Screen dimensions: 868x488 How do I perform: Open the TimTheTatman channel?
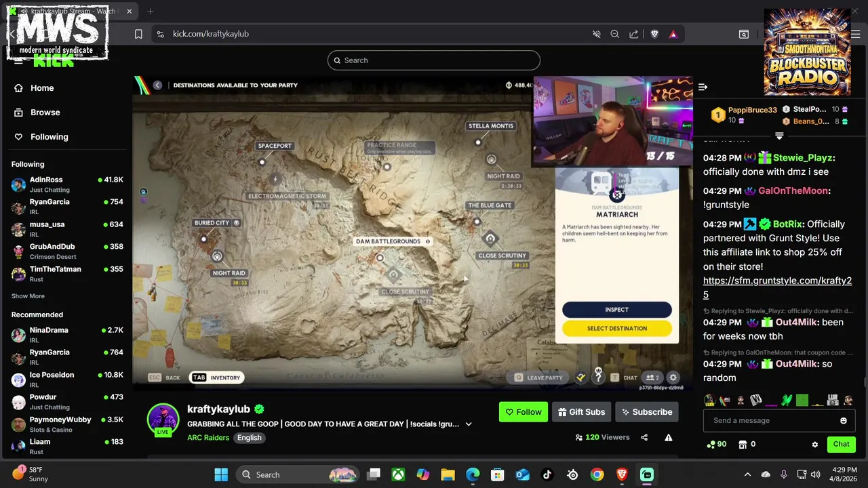[66, 274]
